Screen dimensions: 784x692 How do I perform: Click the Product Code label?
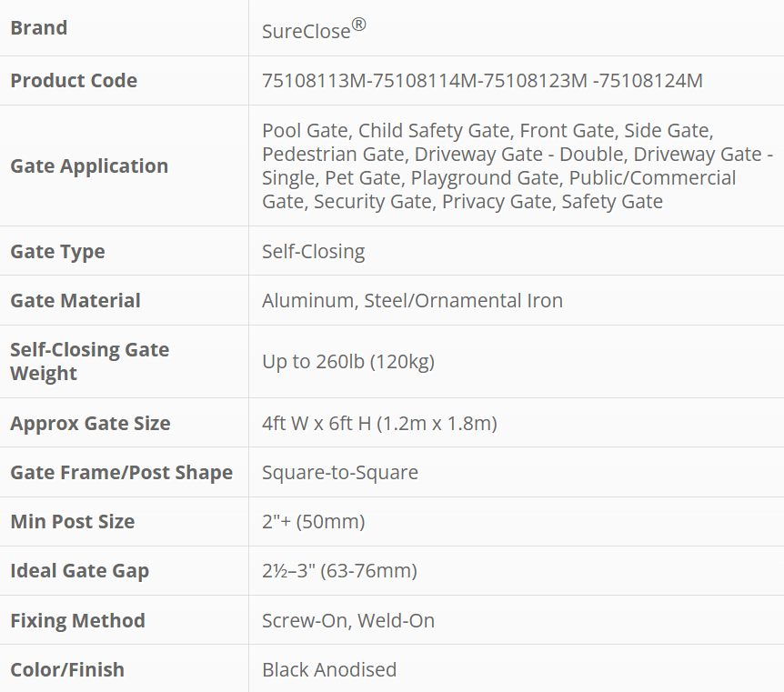74,80
